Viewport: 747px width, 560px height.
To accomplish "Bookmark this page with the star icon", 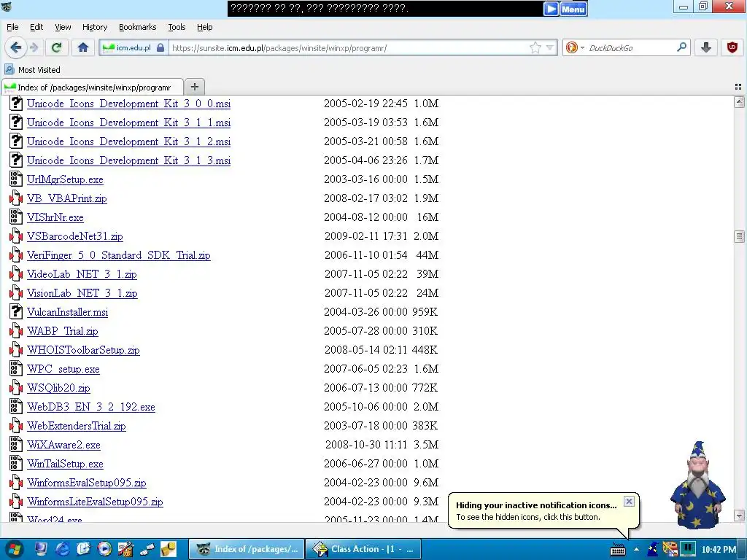I will click(x=535, y=47).
